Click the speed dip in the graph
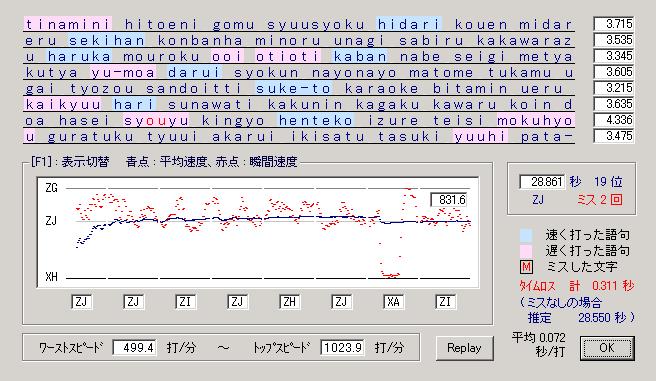The height and width of the screenshot is (381, 656). coord(390,274)
